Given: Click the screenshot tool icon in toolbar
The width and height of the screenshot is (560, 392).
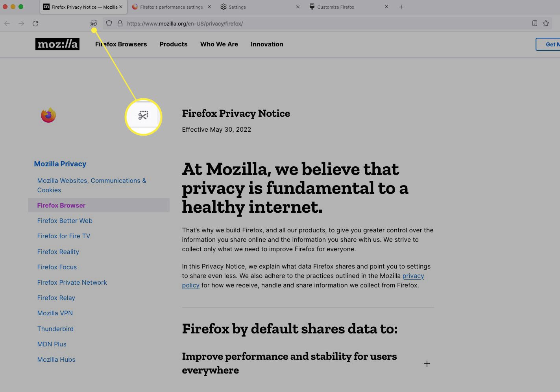Looking at the screenshot, I should (94, 24).
